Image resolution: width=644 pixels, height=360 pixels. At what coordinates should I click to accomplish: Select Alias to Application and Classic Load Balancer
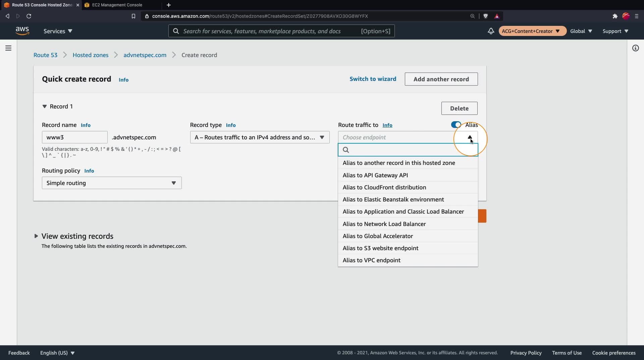(408, 212)
